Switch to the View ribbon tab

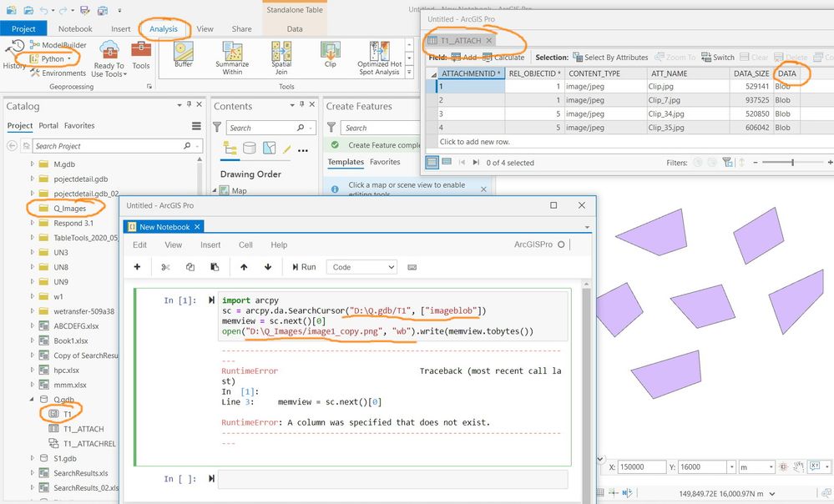tap(205, 28)
